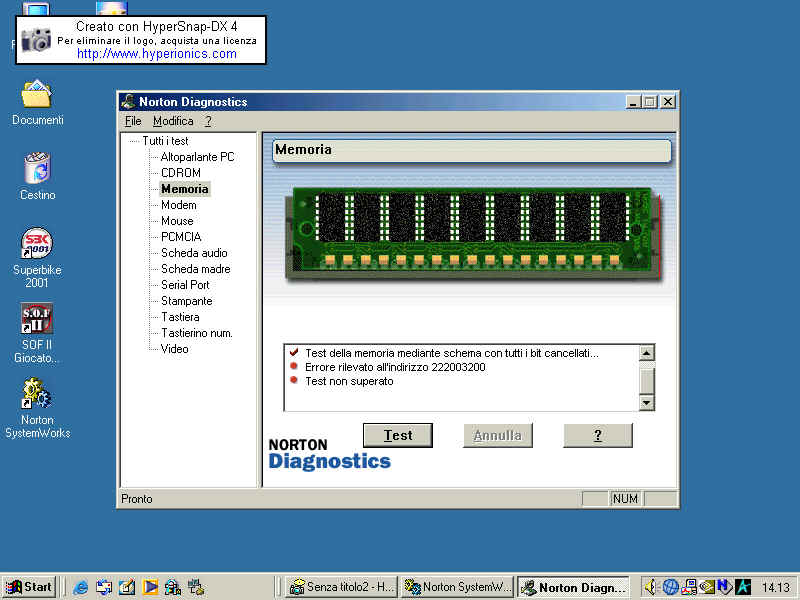Select Mouse test in tree
This screenshot has height=600, width=800.
tap(177, 221)
